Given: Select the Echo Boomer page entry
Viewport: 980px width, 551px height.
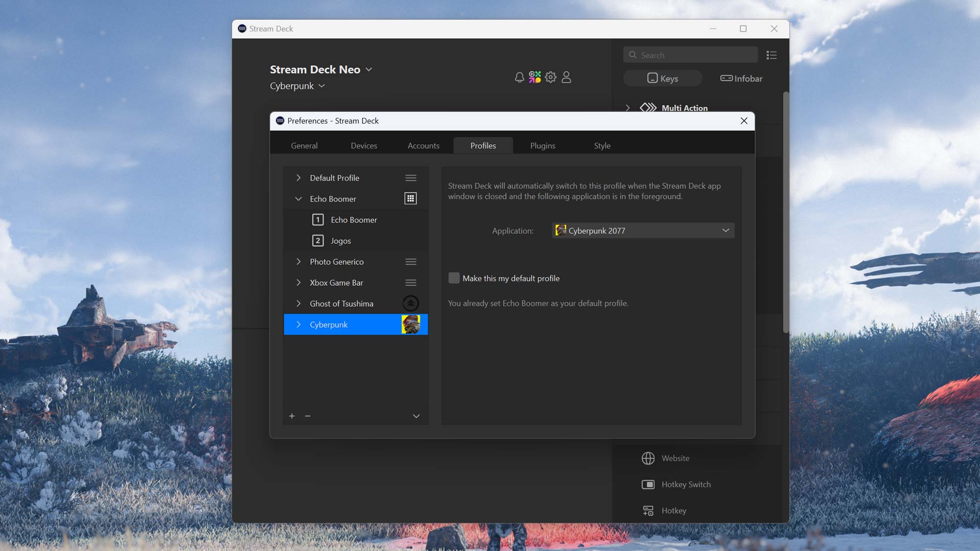Looking at the screenshot, I should click(354, 220).
